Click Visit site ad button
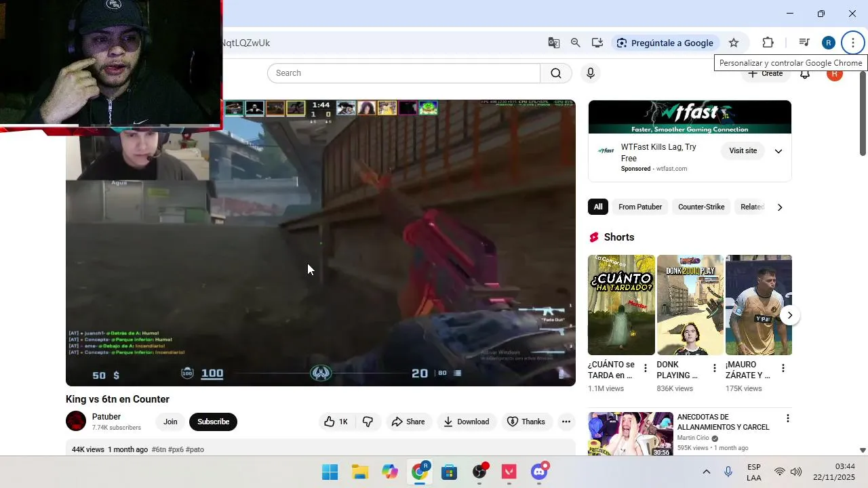Viewport: 868px width, 488px height. point(743,151)
